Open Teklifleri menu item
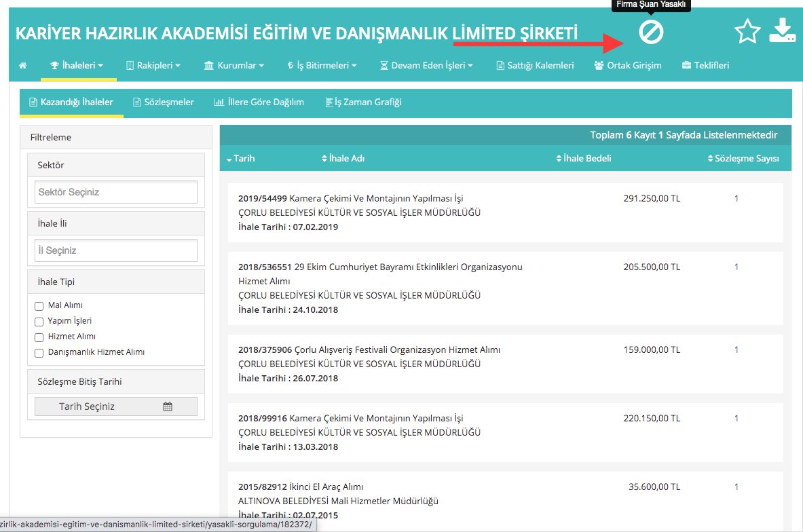The width and height of the screenshot is (803, 532). pyautogui.click(x=706, y=66)
